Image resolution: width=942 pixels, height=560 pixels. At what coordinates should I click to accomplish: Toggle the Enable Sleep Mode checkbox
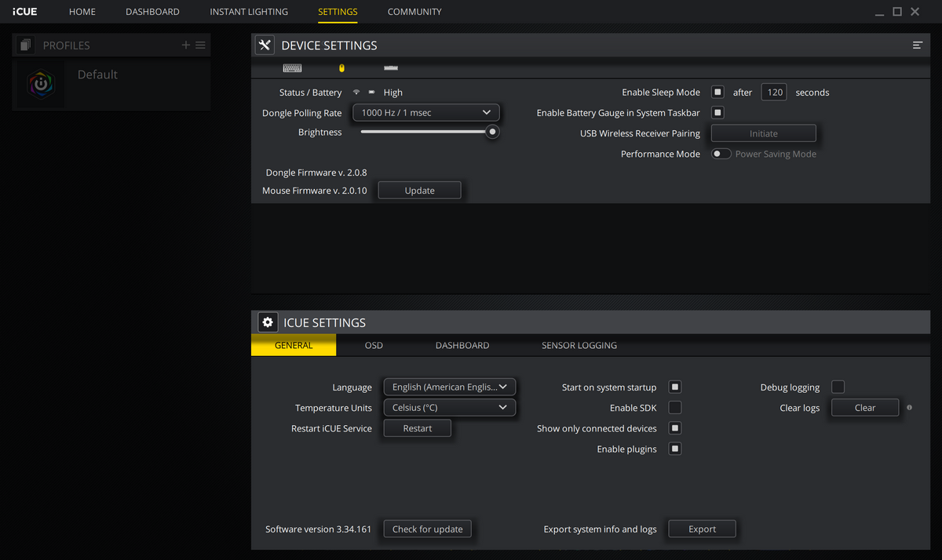coord(717,92)
